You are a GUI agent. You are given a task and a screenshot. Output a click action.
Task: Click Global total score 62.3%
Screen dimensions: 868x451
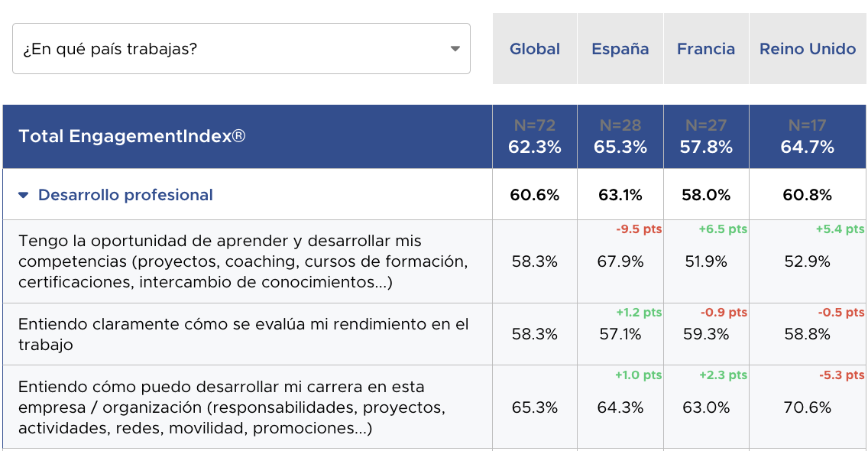(x=535, y=147)
